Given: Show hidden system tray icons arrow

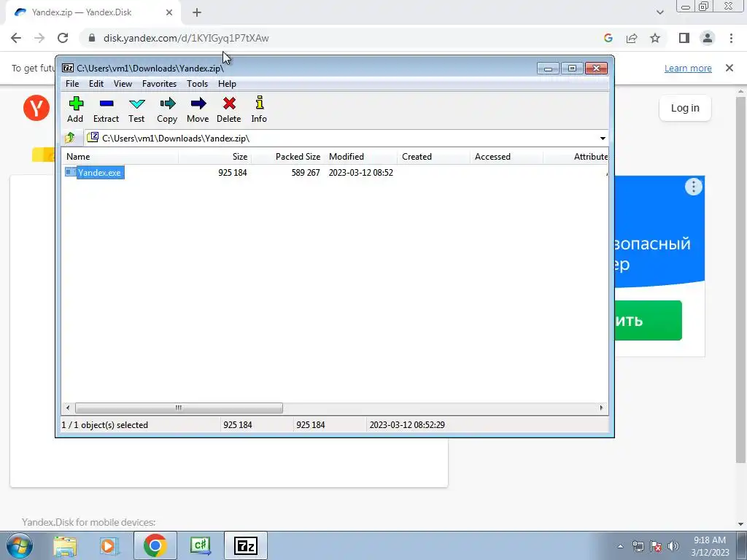Looking at the screenshot, I should point(620,546).
